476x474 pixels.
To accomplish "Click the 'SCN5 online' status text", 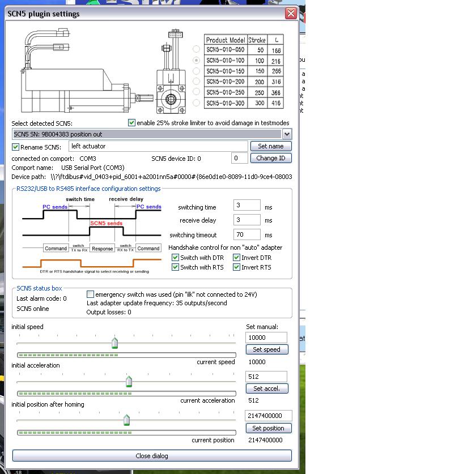I will [33, 309].
